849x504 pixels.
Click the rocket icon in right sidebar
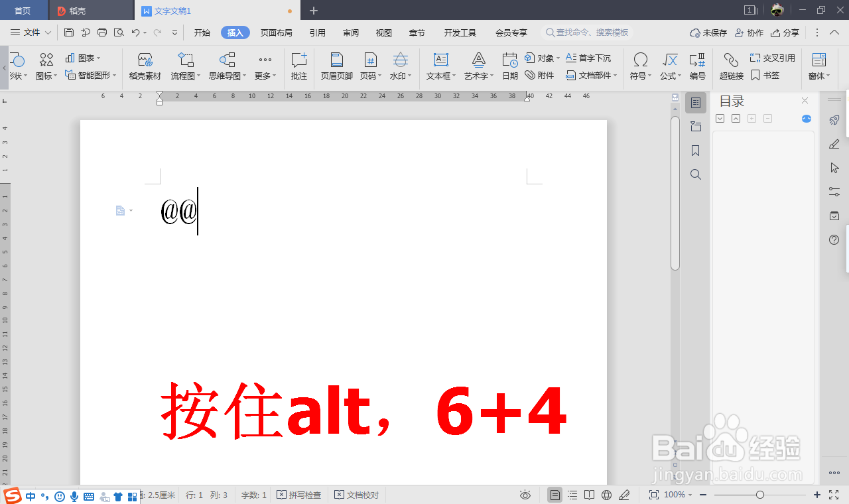834,120
